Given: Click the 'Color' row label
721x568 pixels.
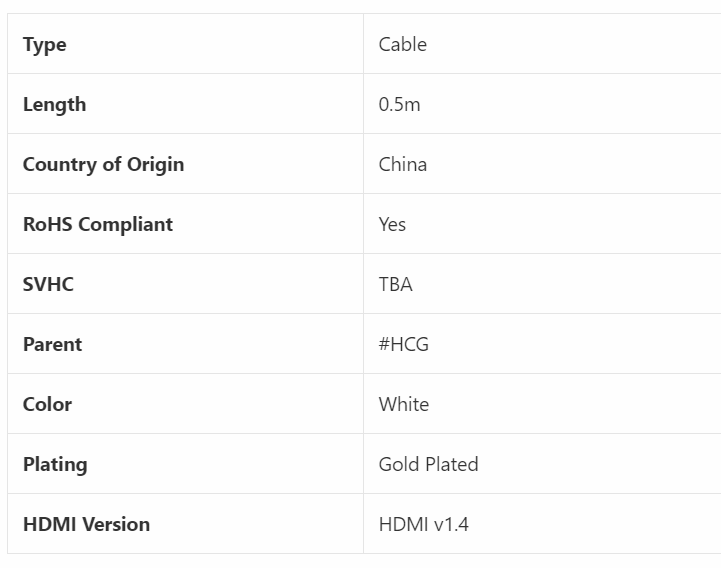Looking at the screenshot, I should click(47, 404).
